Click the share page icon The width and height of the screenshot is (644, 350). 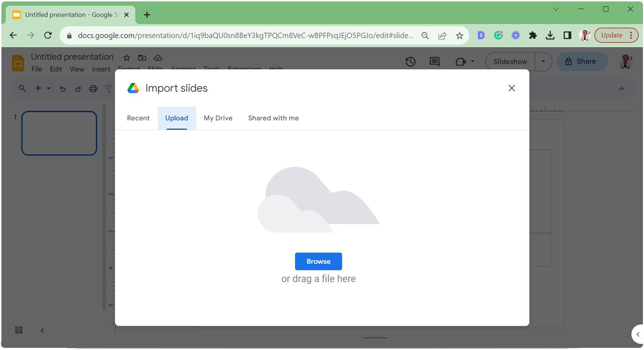click(x=442, y=36)
